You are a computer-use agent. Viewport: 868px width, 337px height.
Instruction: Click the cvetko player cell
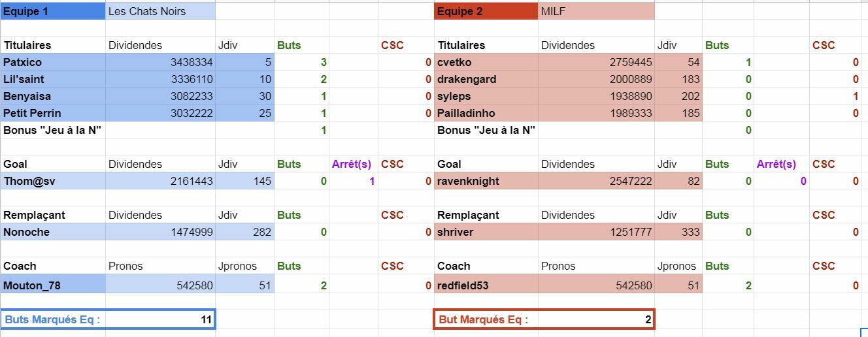click(x=486, y=62)
